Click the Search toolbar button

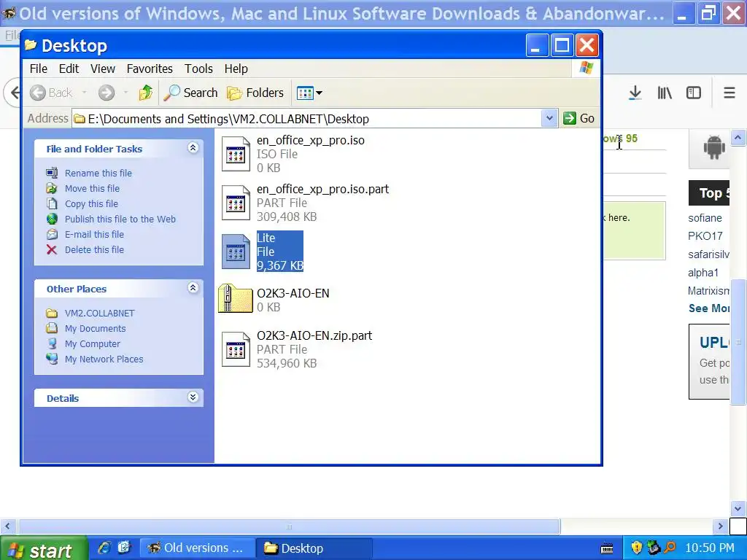pyautogui.click(x=190, y=93)
